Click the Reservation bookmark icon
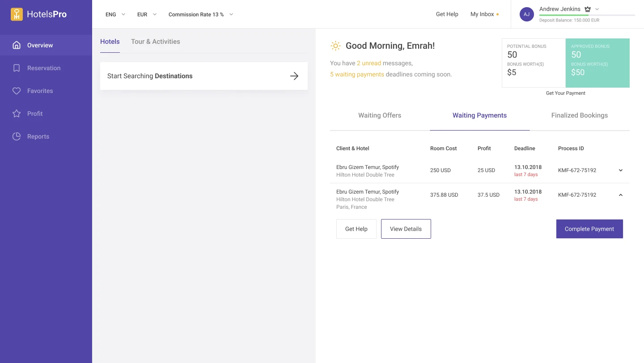The height and width of the screenshot is (363, 644). (x=17, y=68)
